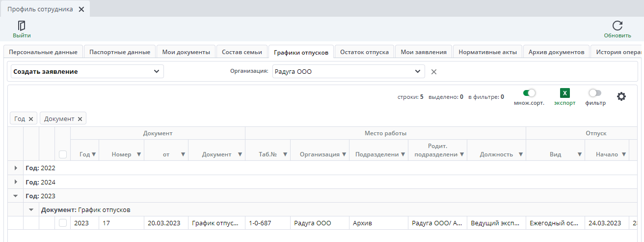Switch to Паспортные данные tab
This screenshot has width=644, height=242.
[x=120, y=52]
